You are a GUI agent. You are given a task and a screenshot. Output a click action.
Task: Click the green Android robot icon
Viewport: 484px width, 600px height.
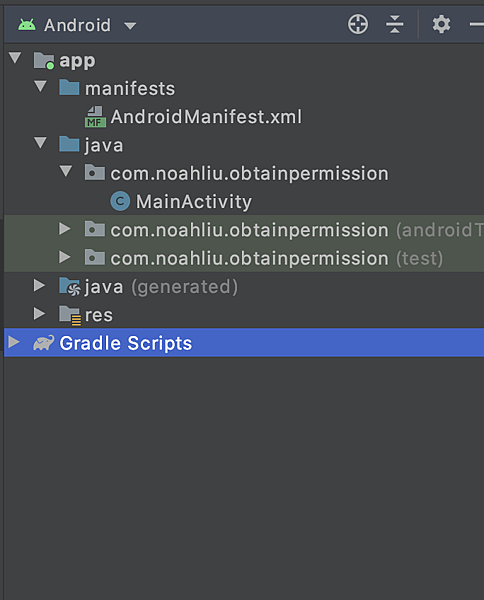tap(27, 25)
